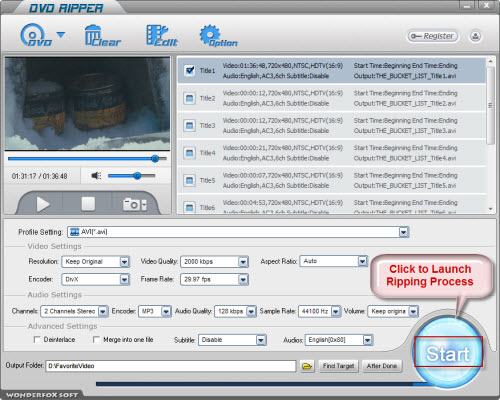Viewport: 500px width, 400px height.
Task: Mute audio with speaker icon
Action: pos(96,175)
